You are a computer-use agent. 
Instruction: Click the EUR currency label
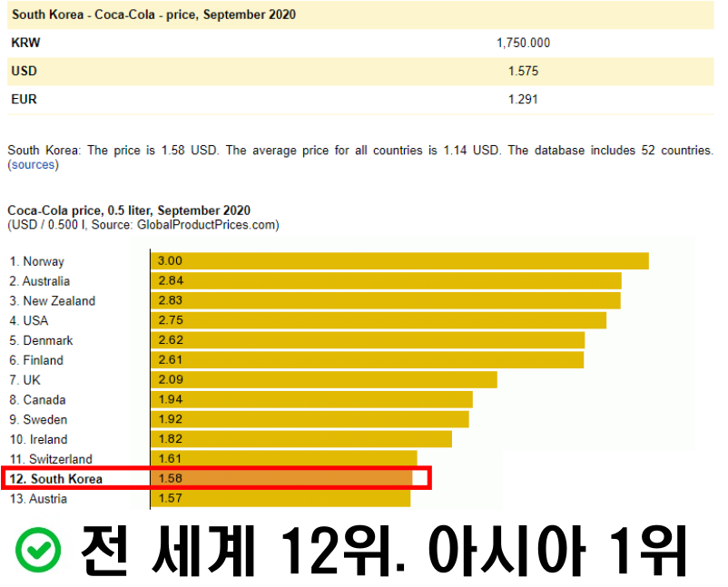(x=25, y=99)
